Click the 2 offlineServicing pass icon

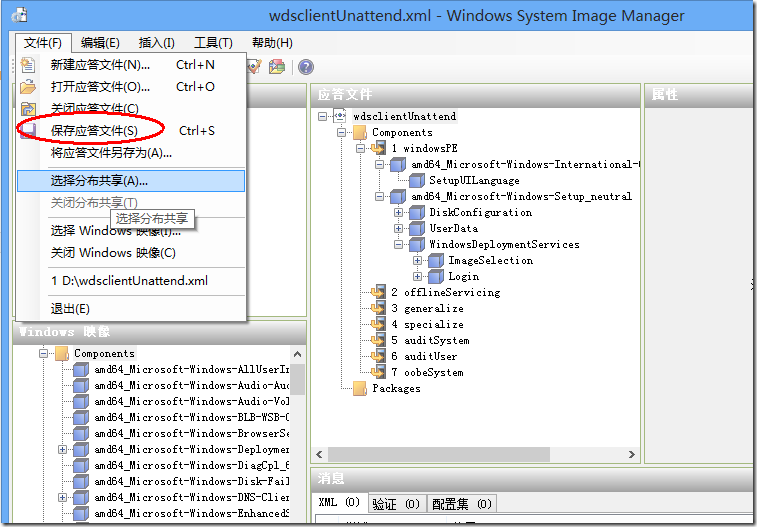(378, 292)
